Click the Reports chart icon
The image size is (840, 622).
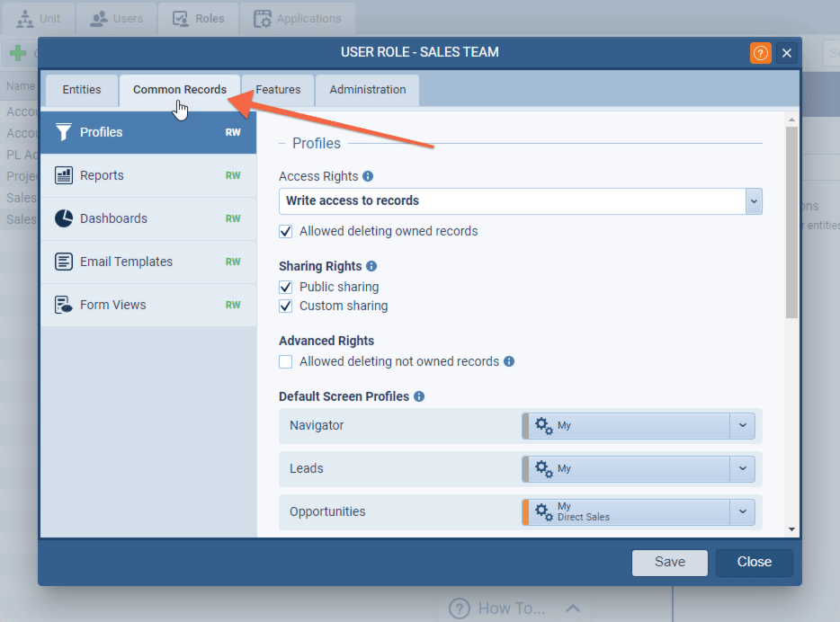pos(63,175)
